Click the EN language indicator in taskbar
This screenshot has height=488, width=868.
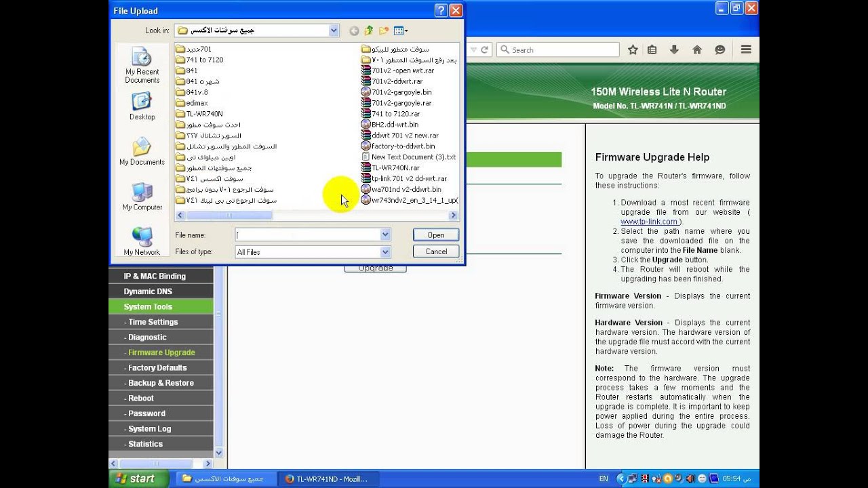coord(604,479)
